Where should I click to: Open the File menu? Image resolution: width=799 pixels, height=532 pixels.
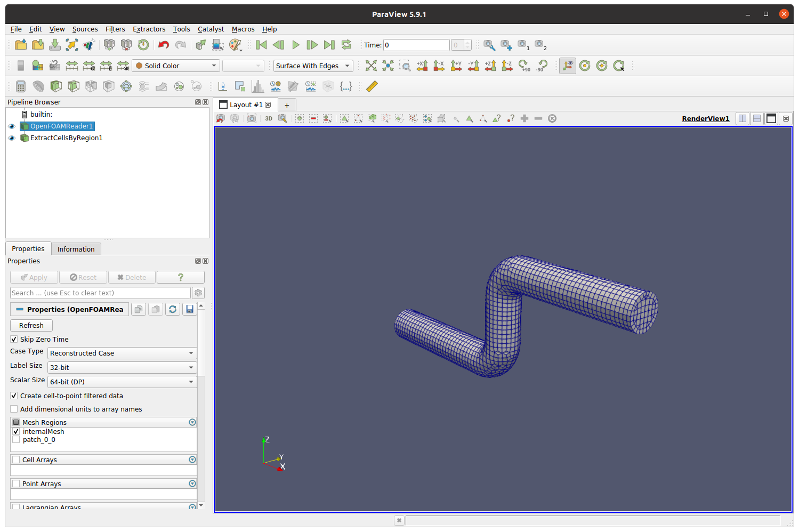click(x=16, y=29)
